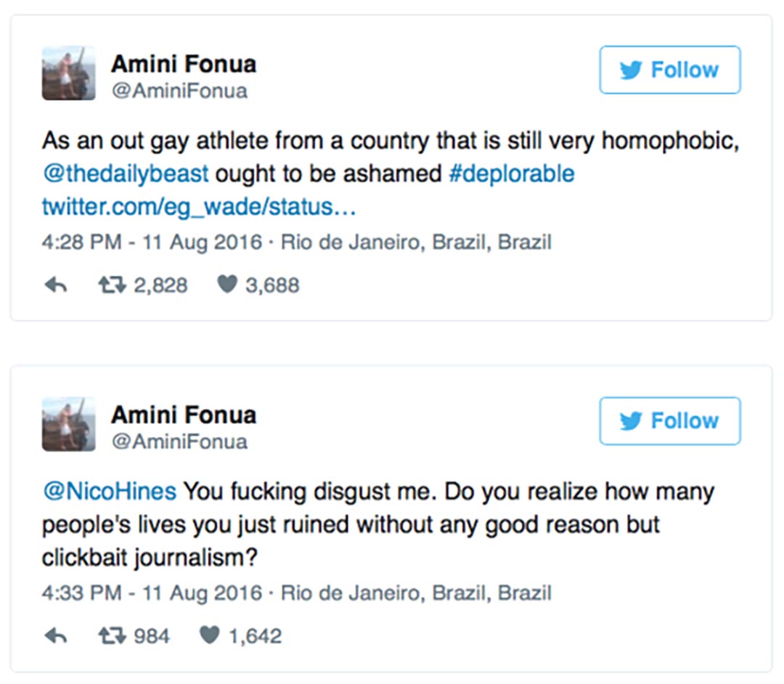
Task: Open Amini Fonua's avatar in the first tweet
Action: coord(68,73)
